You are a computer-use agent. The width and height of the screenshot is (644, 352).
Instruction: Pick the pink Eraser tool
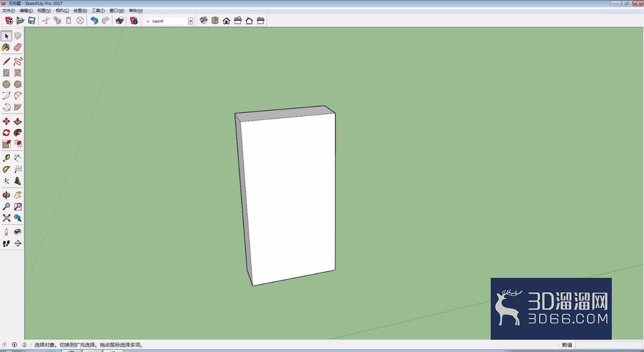coord(17,48)
